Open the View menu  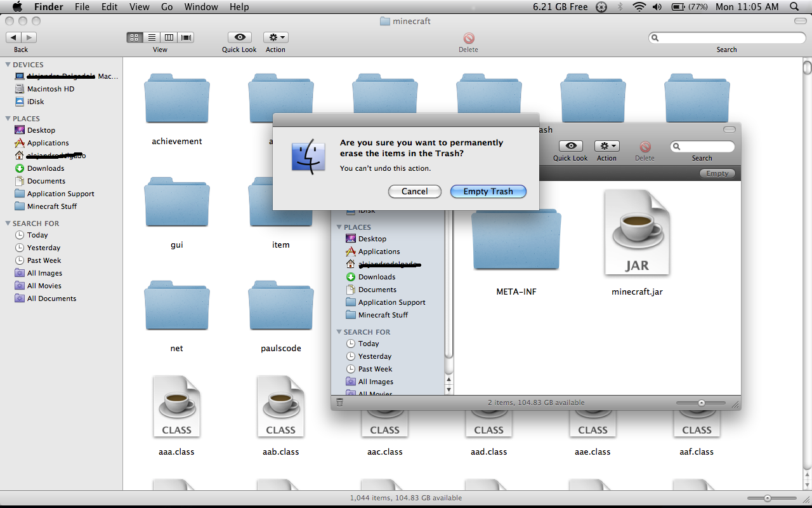pos(139,7)
